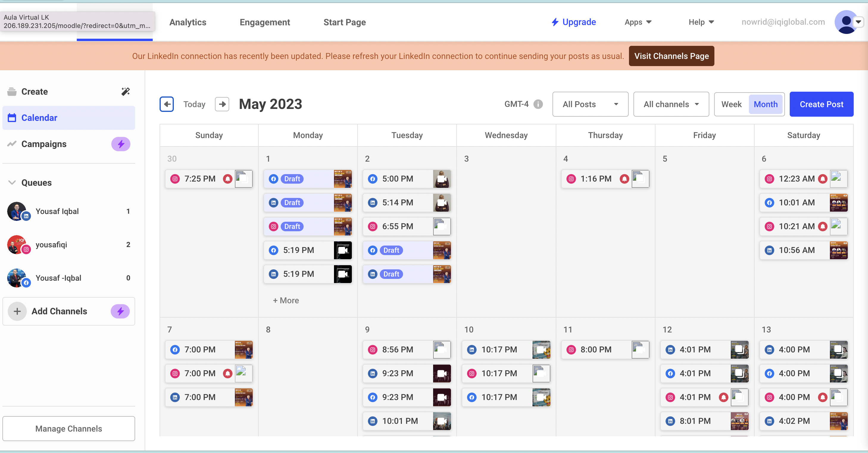Viewport: 868px width, 453px height.
Task: Click the Campaigns lightning bolt upgrade icon
Action: coord(121,144)
